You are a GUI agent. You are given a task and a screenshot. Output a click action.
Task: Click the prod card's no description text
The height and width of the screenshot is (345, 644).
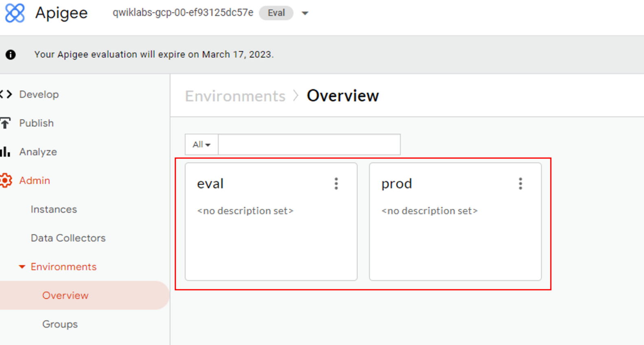point(430,211)
